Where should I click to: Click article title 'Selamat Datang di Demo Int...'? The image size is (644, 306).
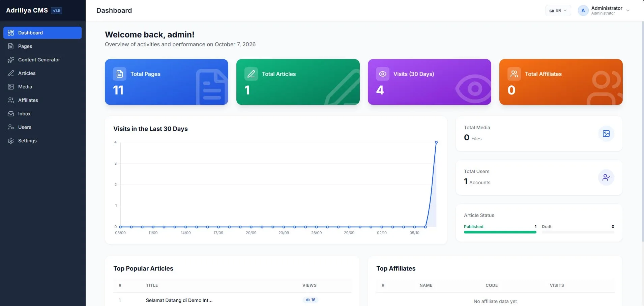[179, 300]
